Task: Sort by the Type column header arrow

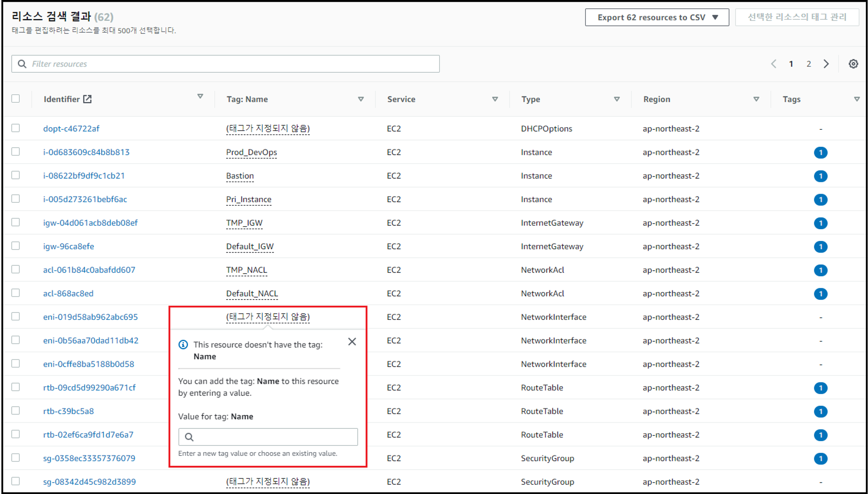Action: (x=617, y=99)
